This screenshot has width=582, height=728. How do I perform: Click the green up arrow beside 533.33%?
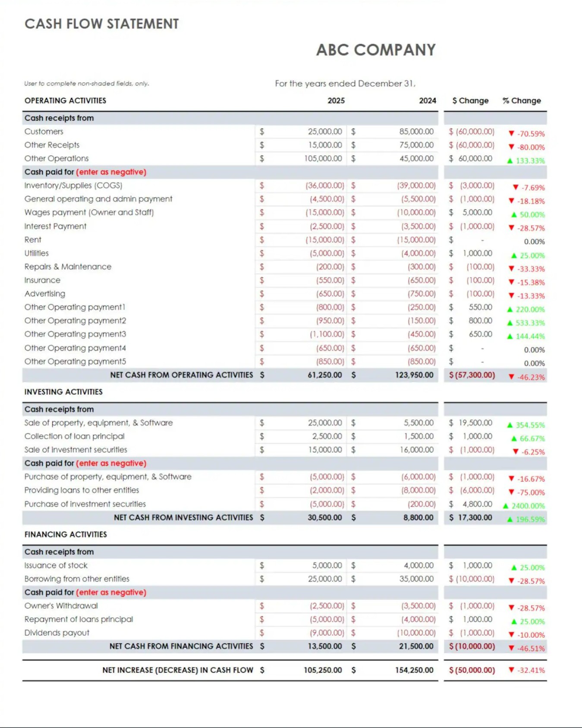510,323
